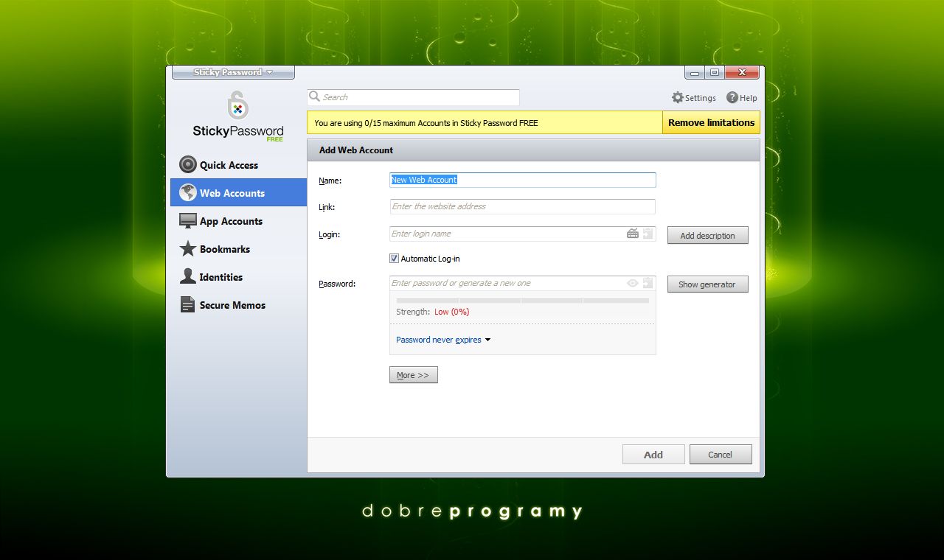The image size is (944, 560).
Task: Expand the More >> options
Action: [413, 375]
